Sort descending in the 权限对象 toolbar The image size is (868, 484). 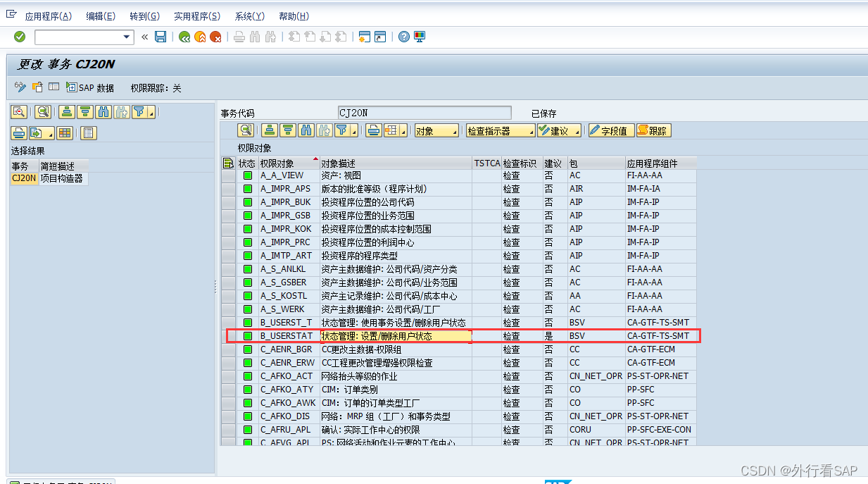coord(287,130)
